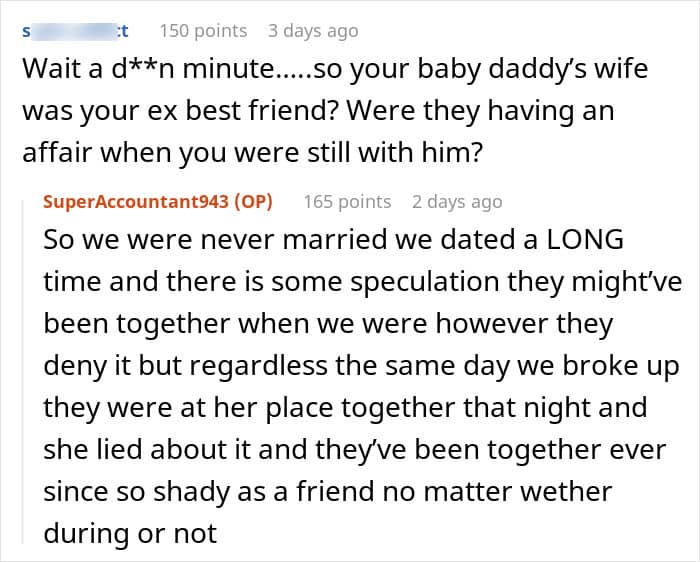
Task: Click the line starting "deny it but regardless"
Action: pos(361,366)
